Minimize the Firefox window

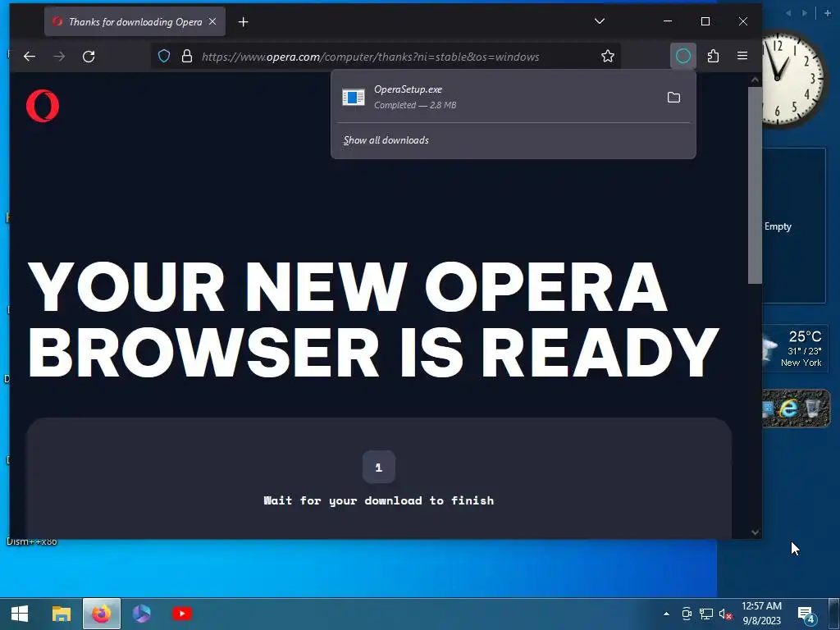tap(668, 21)
